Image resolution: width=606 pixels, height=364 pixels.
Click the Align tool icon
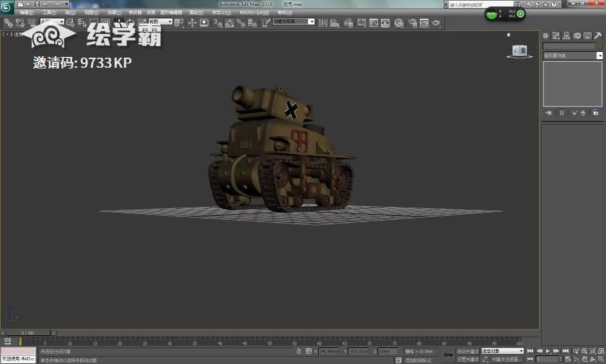pos(335,23)
